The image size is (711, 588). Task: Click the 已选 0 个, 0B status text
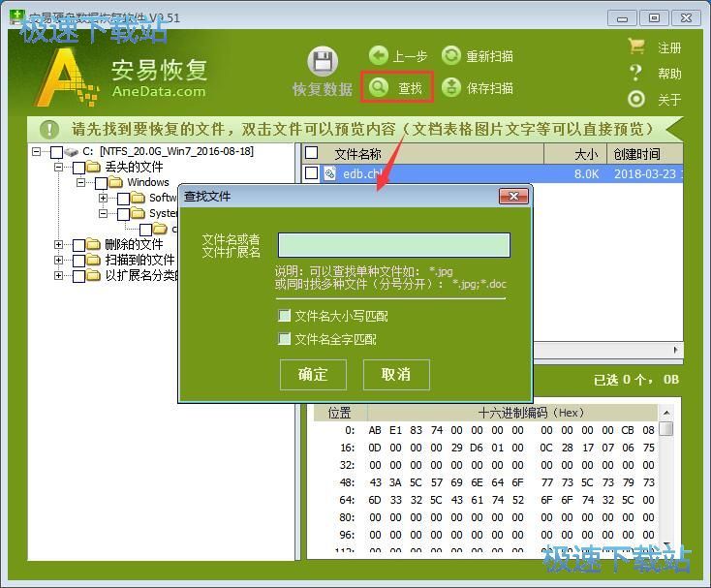(x=636, y=380)
